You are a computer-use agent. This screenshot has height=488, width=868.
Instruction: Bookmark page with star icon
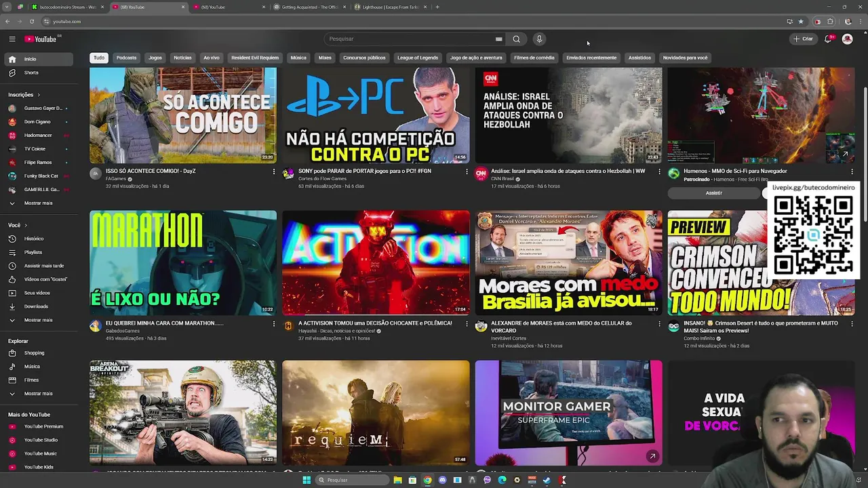(801, 22)
